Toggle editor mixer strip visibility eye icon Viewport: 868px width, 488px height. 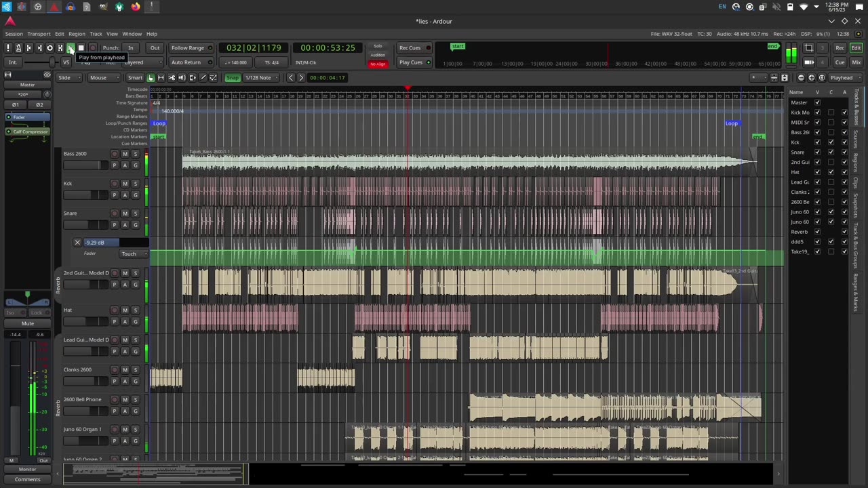tap(47, 75)
